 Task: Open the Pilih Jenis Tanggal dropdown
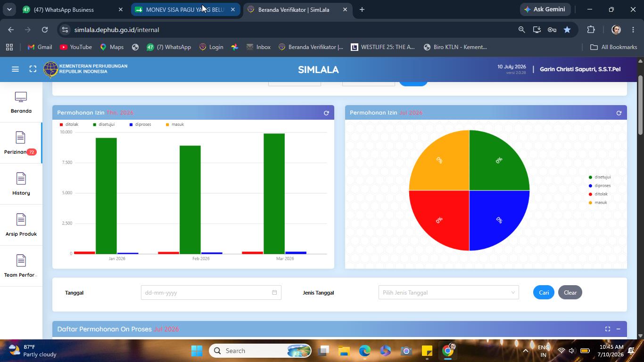pos(448,293)
